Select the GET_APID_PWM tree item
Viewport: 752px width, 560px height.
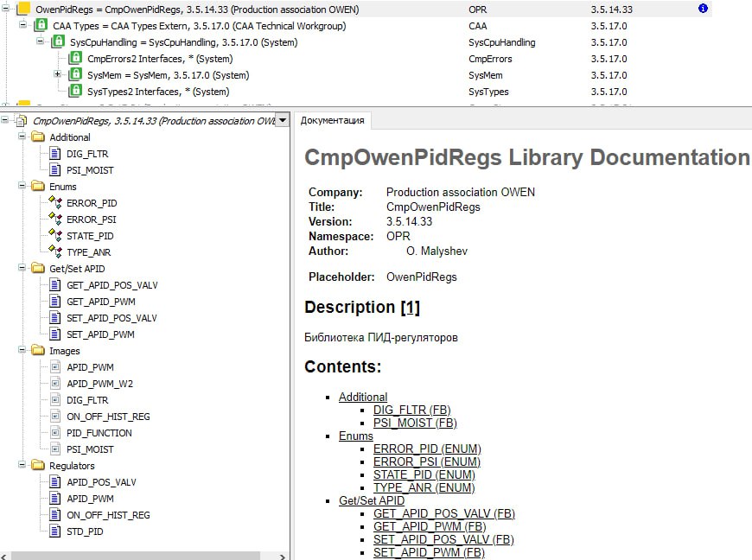click(x=101, y=302)
